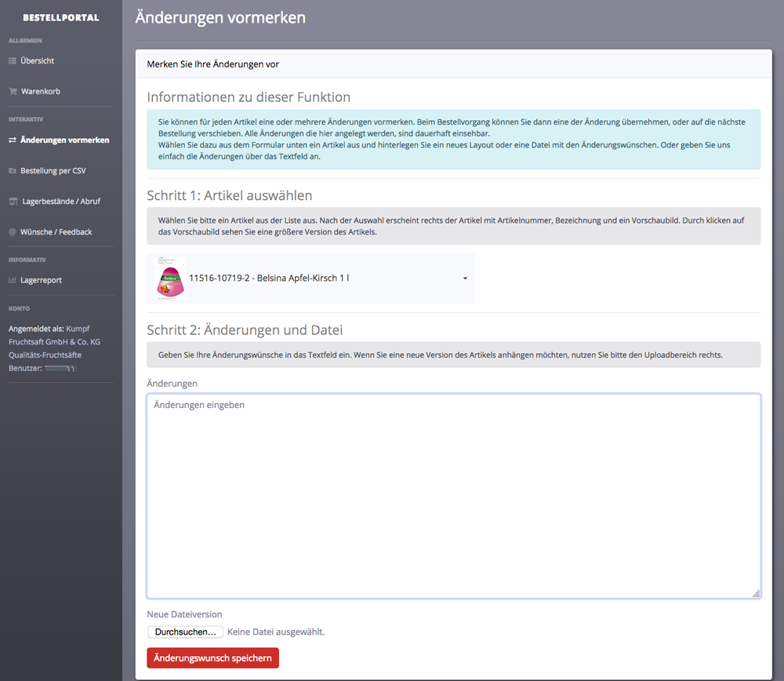
Task: Click the Belsina Apfel-Kirsch preview thumbnail
Action: (x=170, y=279)
